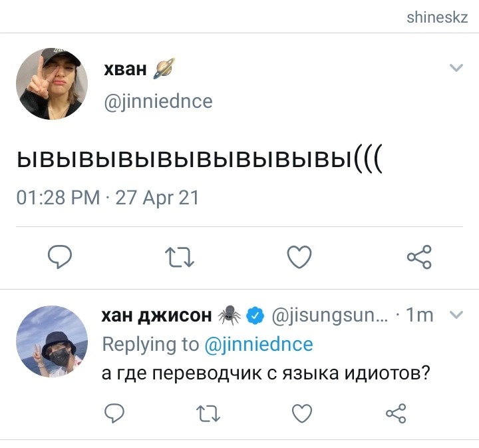Reply to хван's main tweet
The height and width of the screenshot is (448, 479).
pyautogui.click(x=60, y=257)
